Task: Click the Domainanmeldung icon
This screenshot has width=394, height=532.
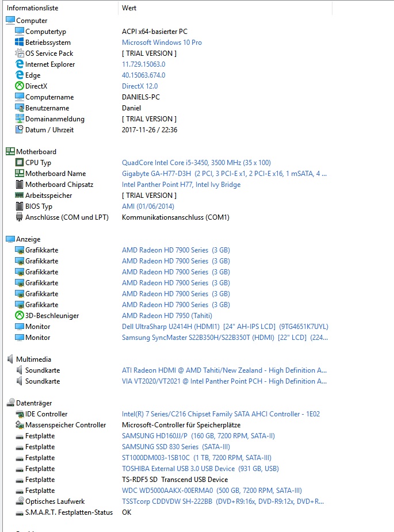Action: click(x=20, y=118)
